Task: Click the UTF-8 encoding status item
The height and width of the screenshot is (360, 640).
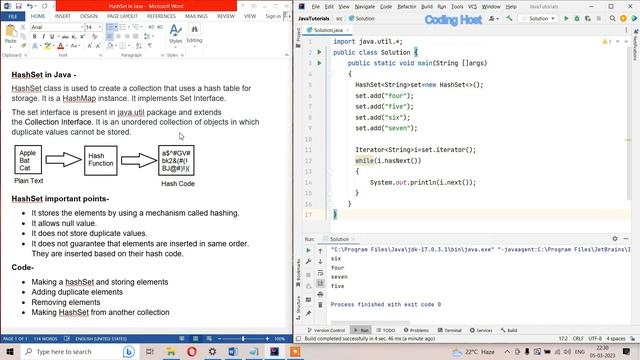Action: coord(595,339)
